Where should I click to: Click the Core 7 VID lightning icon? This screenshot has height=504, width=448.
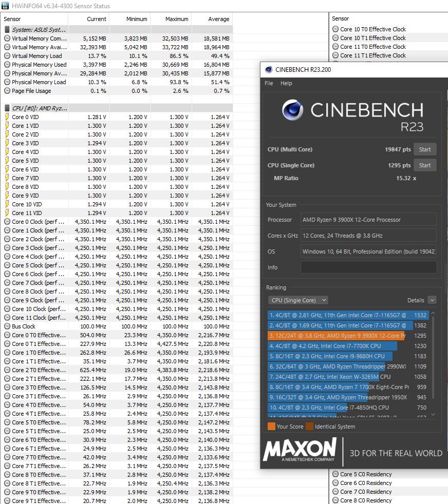coord(7,178)
